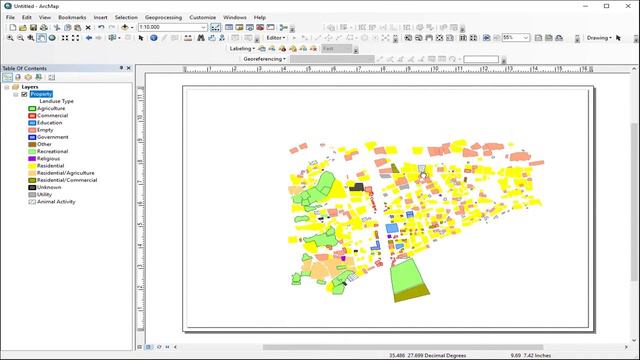Collapse the Property layer legend
Screen dimensions: 640x360
click(16, 94)
